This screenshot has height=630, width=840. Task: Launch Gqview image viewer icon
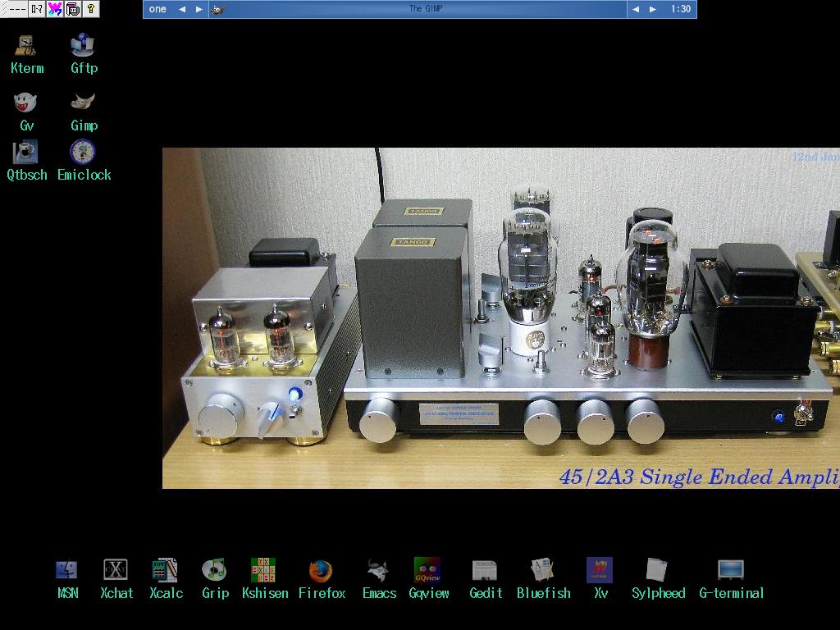pos(428,571)
